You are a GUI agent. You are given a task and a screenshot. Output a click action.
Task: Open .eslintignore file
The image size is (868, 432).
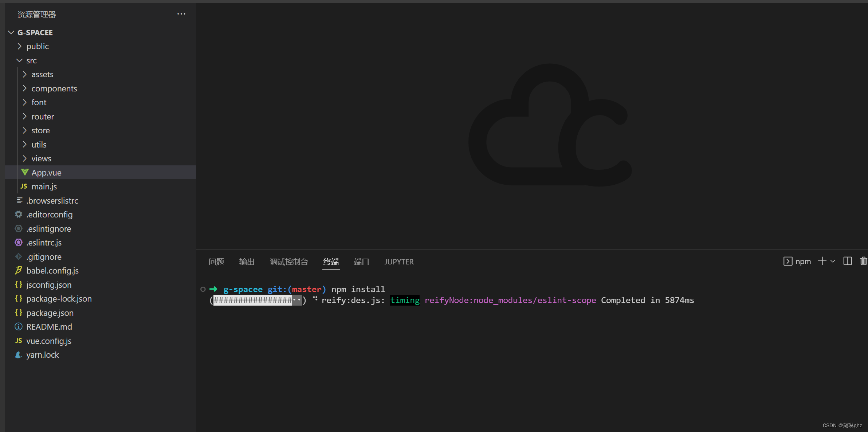click(100, 229)
